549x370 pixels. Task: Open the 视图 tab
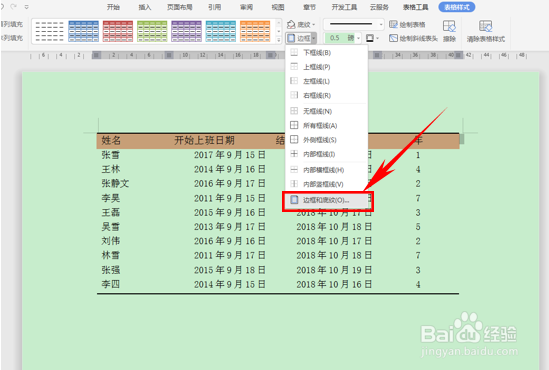click(x=278, y=7)
